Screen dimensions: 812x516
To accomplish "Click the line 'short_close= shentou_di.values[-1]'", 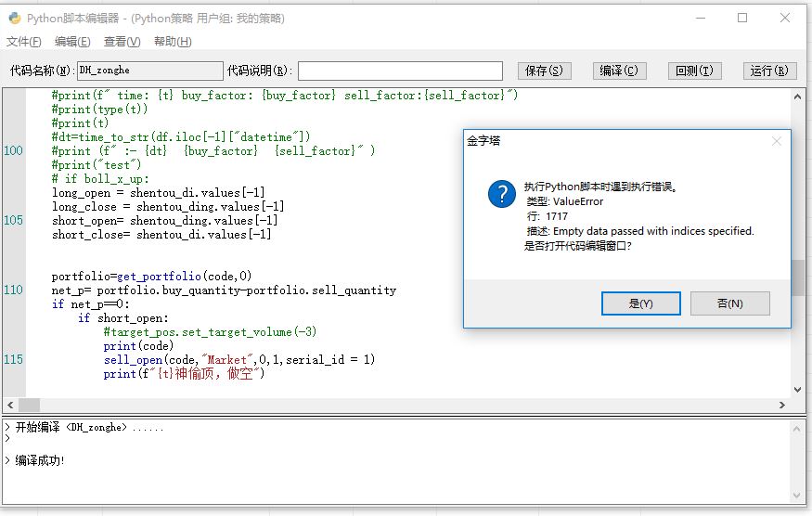I will (161, 235).
